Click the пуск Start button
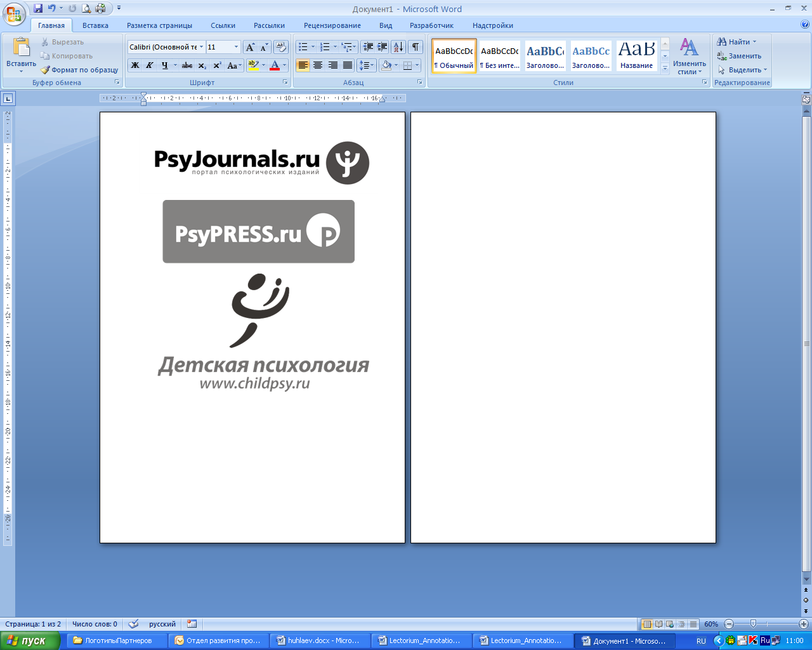 (x=29, y=640)
